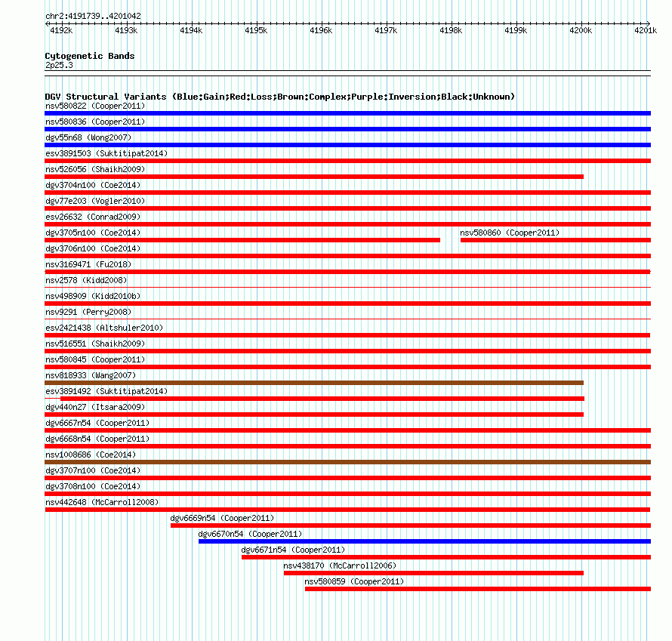Open esv3891492 (Suktitipat2014) variant label
Viewport: 672px width, 641px height.
106,391
